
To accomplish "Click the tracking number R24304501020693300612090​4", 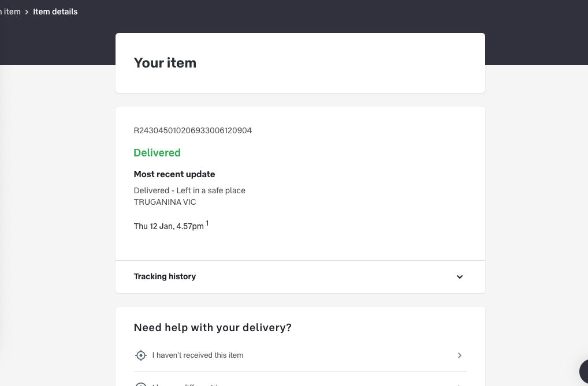I will 192,130.
